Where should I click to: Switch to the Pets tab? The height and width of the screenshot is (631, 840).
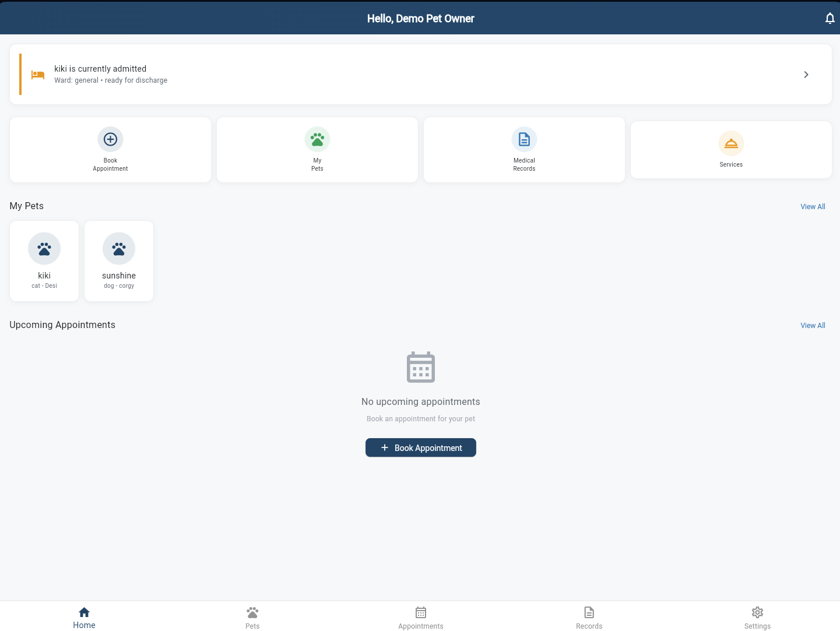[252, 618]
